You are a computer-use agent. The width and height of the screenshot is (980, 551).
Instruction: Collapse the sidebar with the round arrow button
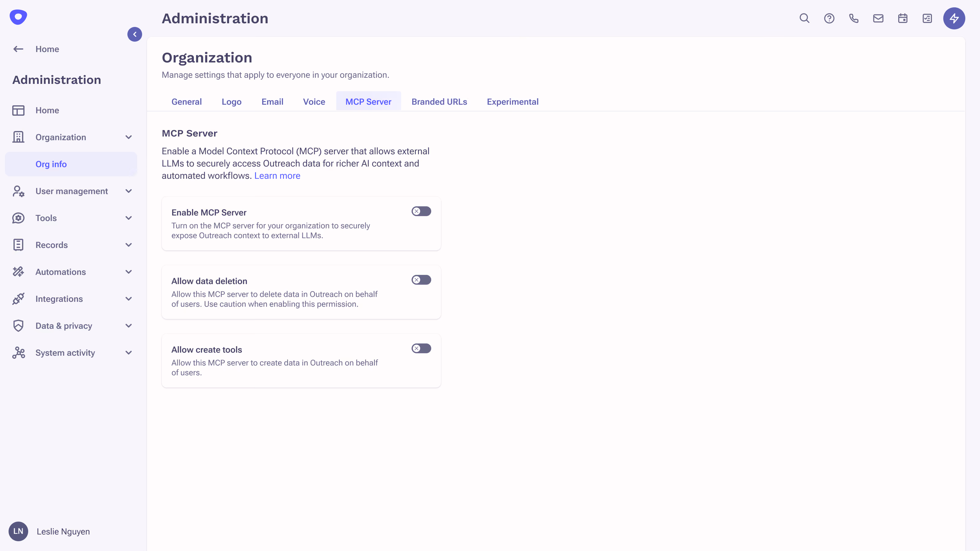pyautogui.click(x=135, y=34)
